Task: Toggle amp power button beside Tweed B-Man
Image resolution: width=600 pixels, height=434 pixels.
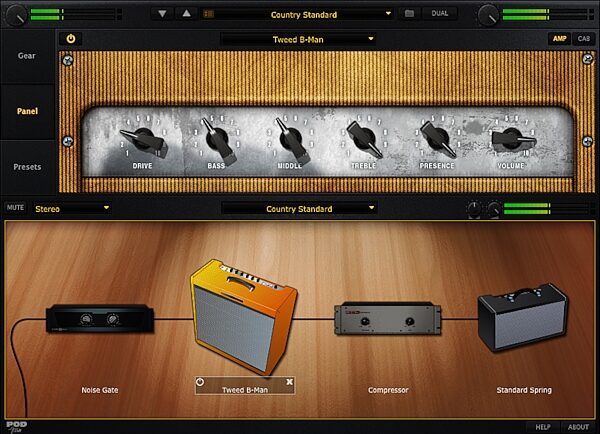Action: (x=71, y=39)
